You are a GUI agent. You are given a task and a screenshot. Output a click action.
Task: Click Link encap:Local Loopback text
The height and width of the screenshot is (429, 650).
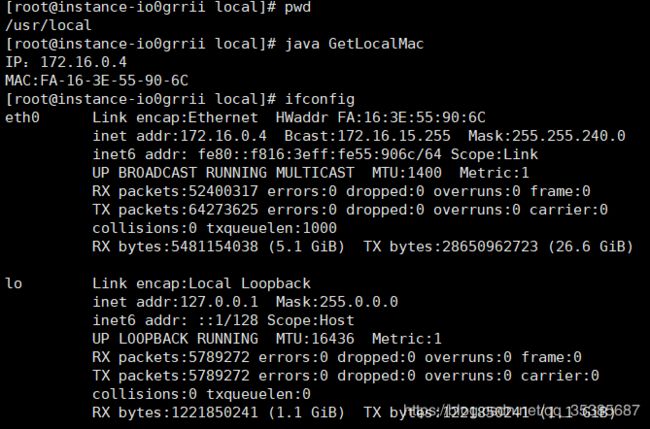click(x=201, y=284)
